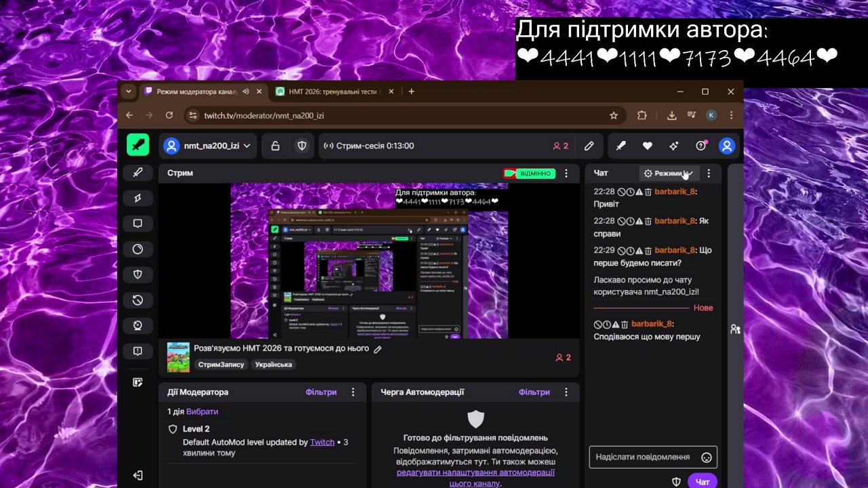
Task: Reload the page
Action: click(x=169, y=115)
